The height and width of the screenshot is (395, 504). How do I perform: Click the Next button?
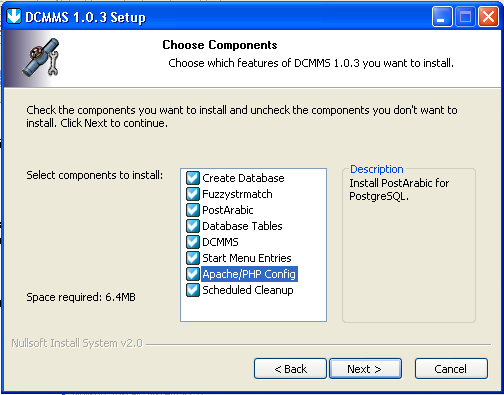[x=365, y=369]
